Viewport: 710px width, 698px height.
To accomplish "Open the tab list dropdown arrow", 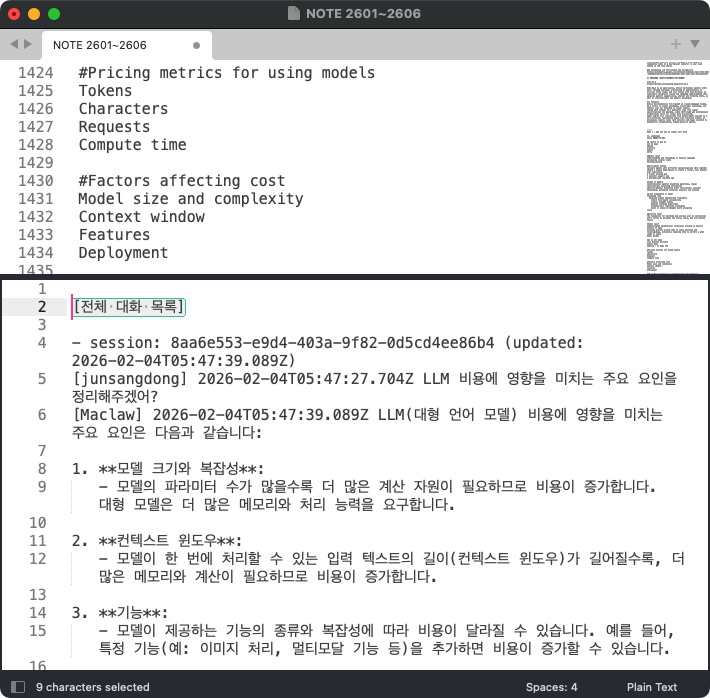I will point(693,44).
